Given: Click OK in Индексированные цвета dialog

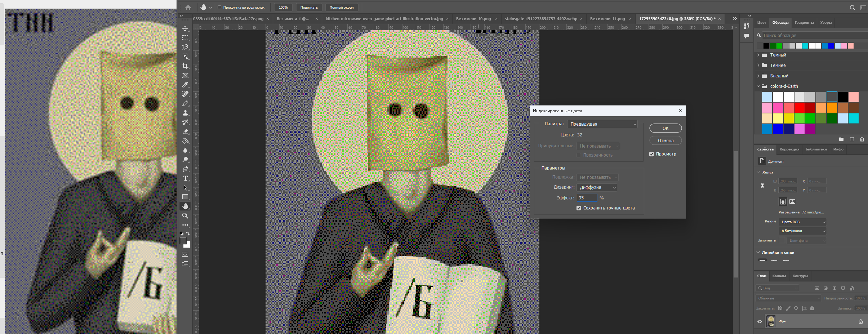Looking at the screenshot, I should 666,128.
